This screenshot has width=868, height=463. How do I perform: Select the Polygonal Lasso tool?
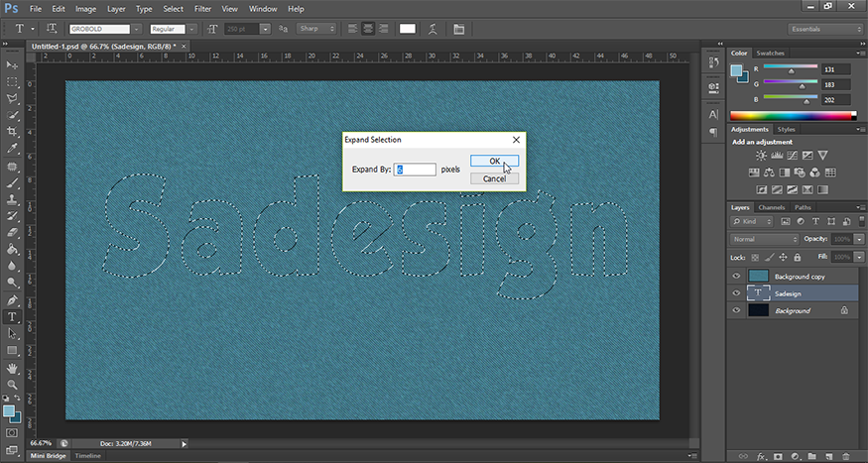point(12,98)
